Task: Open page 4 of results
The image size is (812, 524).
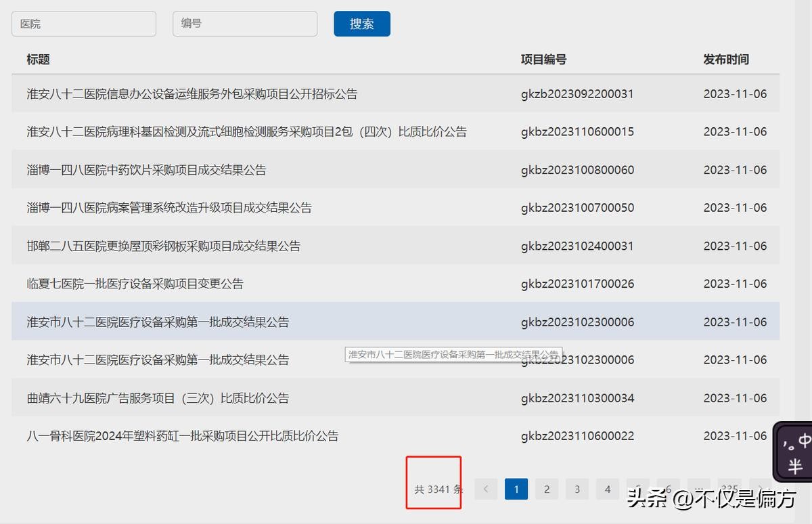Action: click(x=608, y=489)
